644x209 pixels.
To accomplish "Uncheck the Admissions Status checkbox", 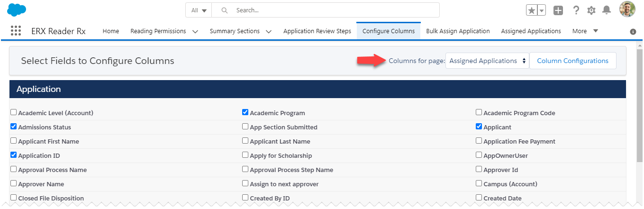I will (x=14, y=127).
